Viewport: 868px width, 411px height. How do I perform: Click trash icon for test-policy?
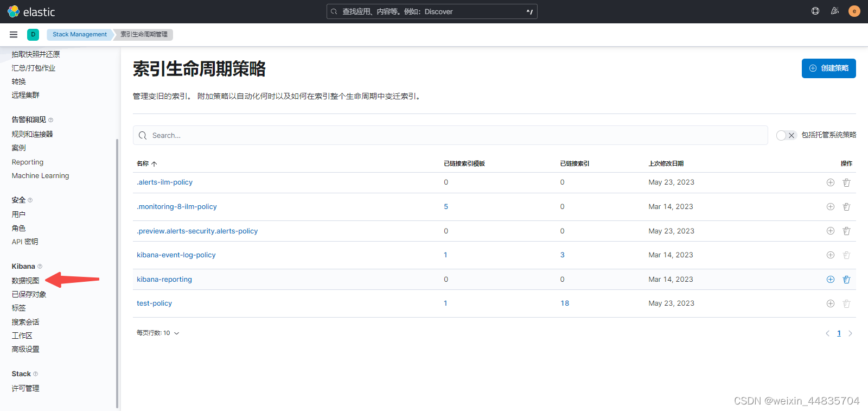846,303
